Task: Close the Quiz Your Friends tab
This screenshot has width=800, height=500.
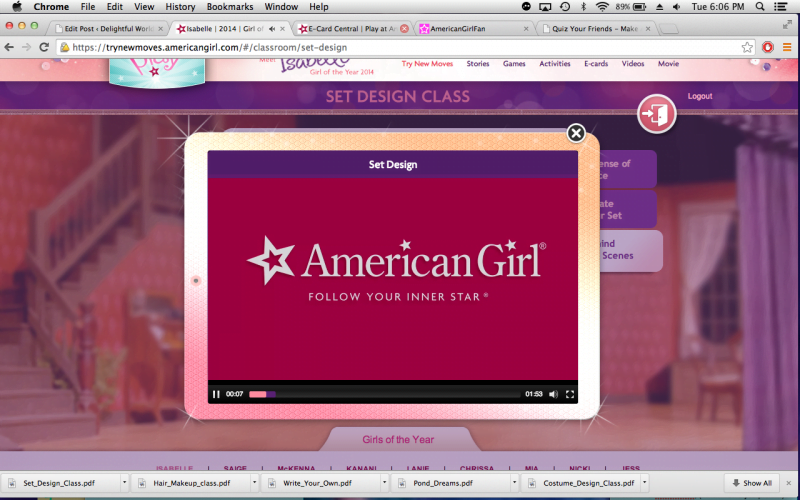Action: coord(648,29)
